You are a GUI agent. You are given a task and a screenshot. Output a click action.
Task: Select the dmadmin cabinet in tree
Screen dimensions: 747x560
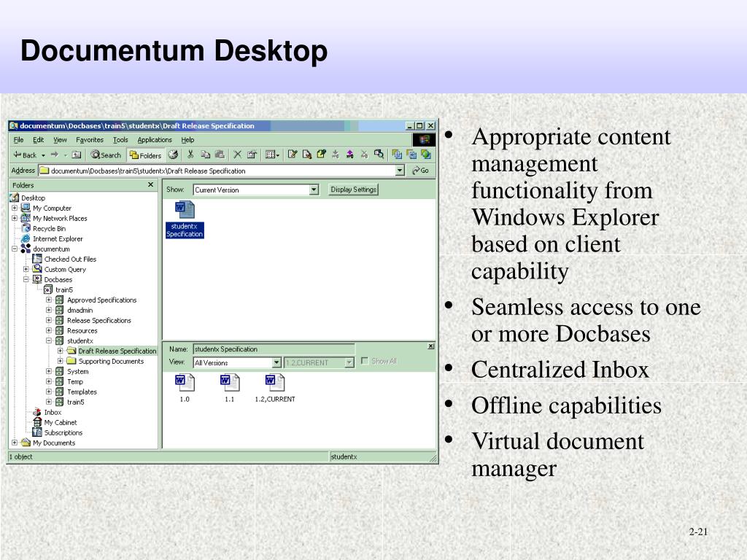point(74,310)
